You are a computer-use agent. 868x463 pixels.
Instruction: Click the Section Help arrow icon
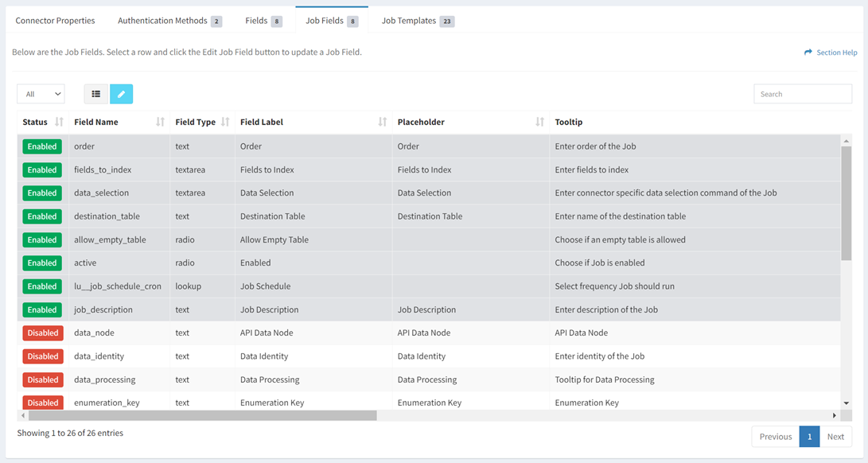[809, 52]
